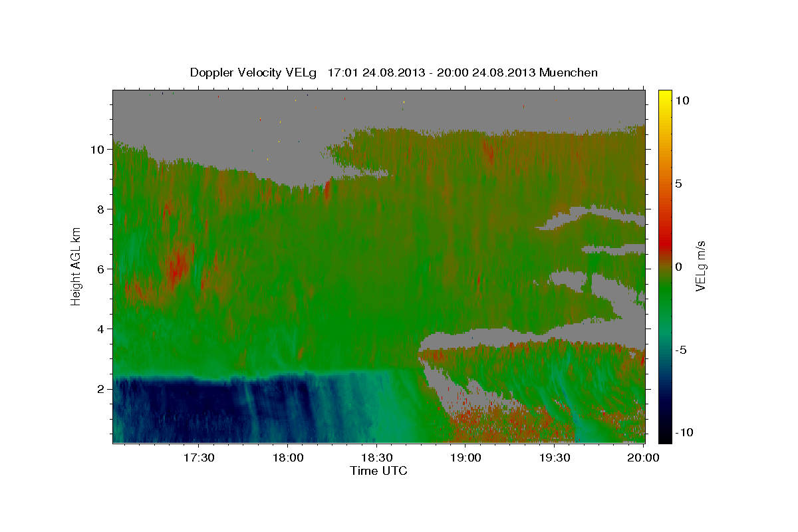This screenshot has height=532, width=798.
Task: Click the 19:30 time tick label
Action: (555, 458)
